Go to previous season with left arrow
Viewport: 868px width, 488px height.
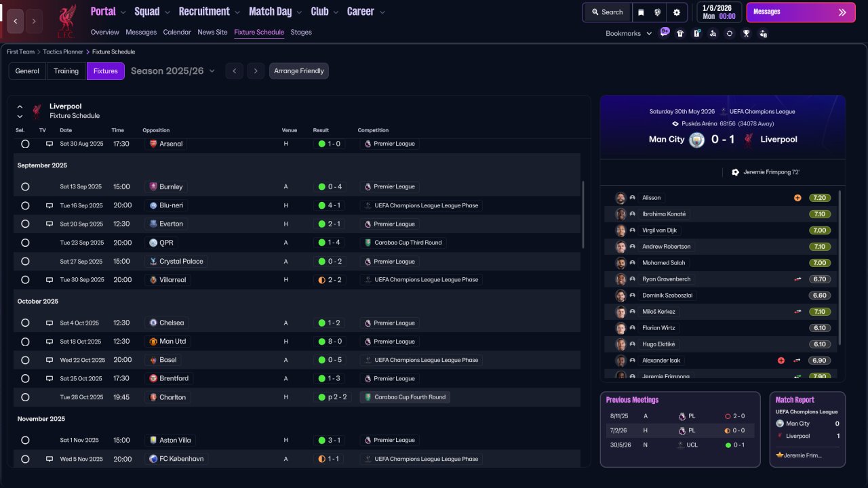point(234,71)
